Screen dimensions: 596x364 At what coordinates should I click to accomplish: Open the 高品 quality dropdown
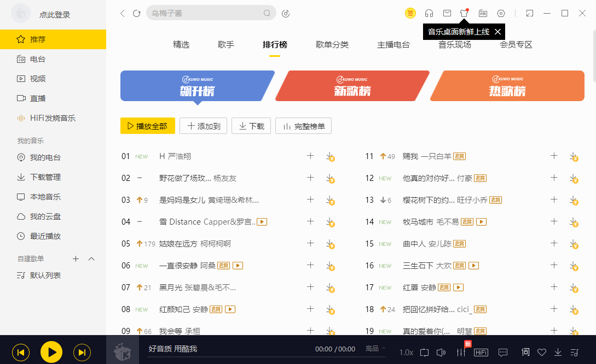pos(375,349)
